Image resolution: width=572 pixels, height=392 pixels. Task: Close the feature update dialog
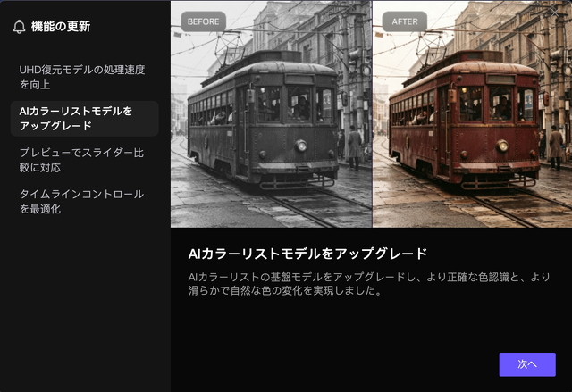coord(555,13)
